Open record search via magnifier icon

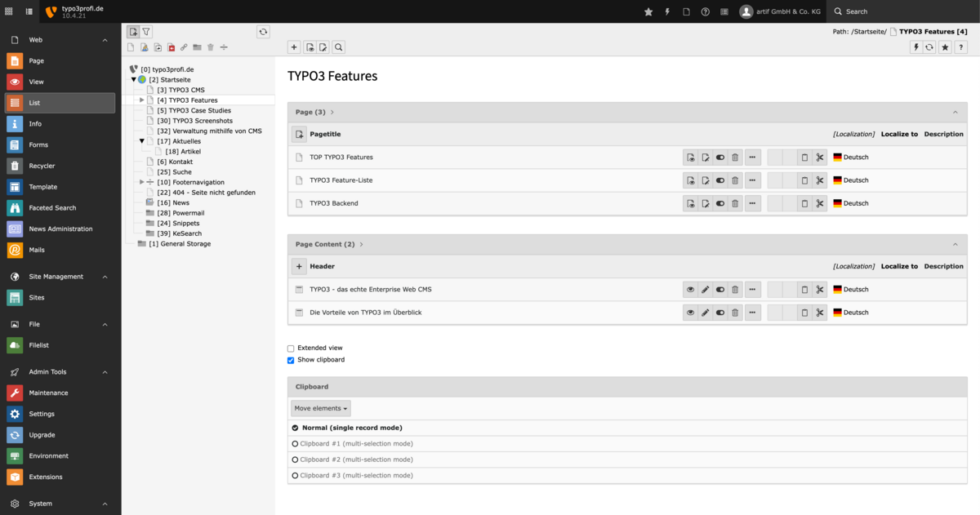click(338, 47)
